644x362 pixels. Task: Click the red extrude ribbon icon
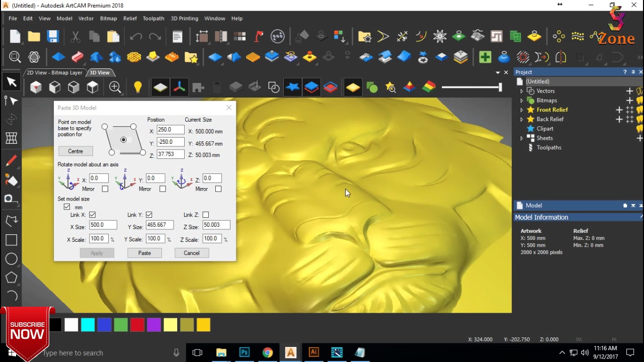[77, 57]
